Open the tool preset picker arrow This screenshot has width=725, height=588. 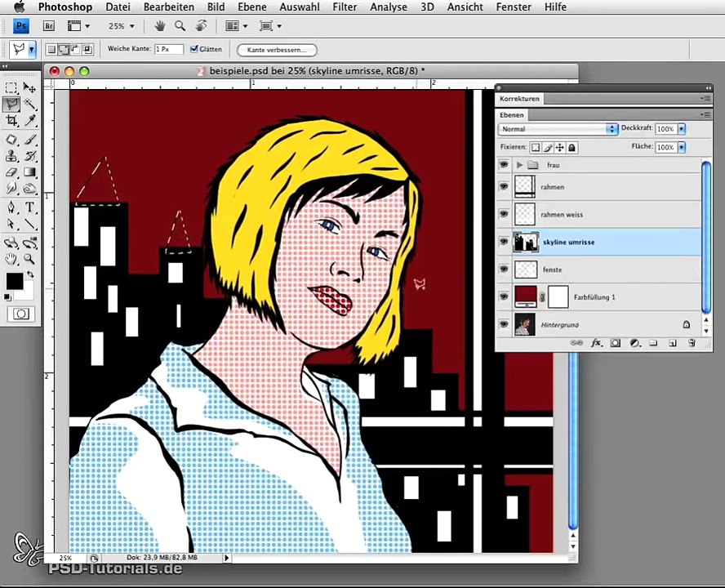pyautogui.click(x=32, y=49)
